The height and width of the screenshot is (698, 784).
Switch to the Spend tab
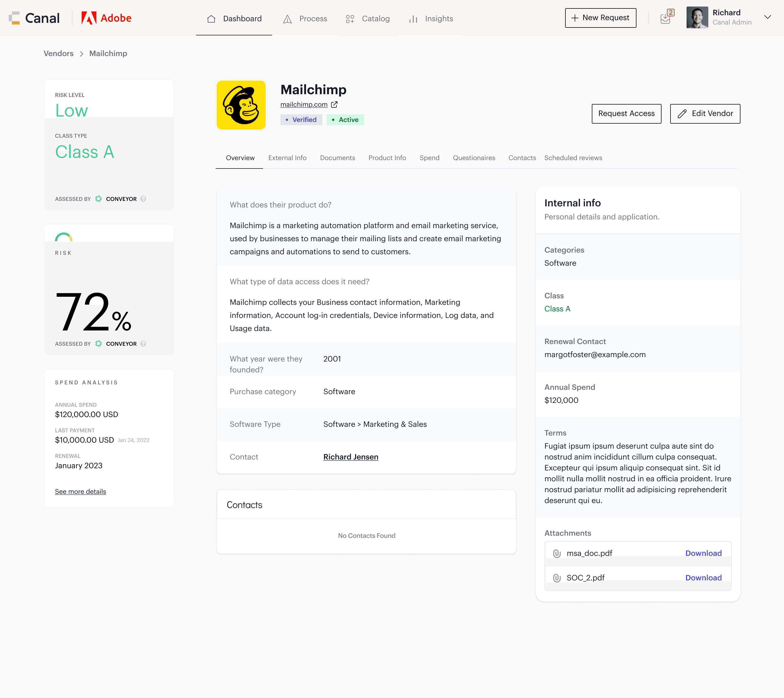coord(429,158)
